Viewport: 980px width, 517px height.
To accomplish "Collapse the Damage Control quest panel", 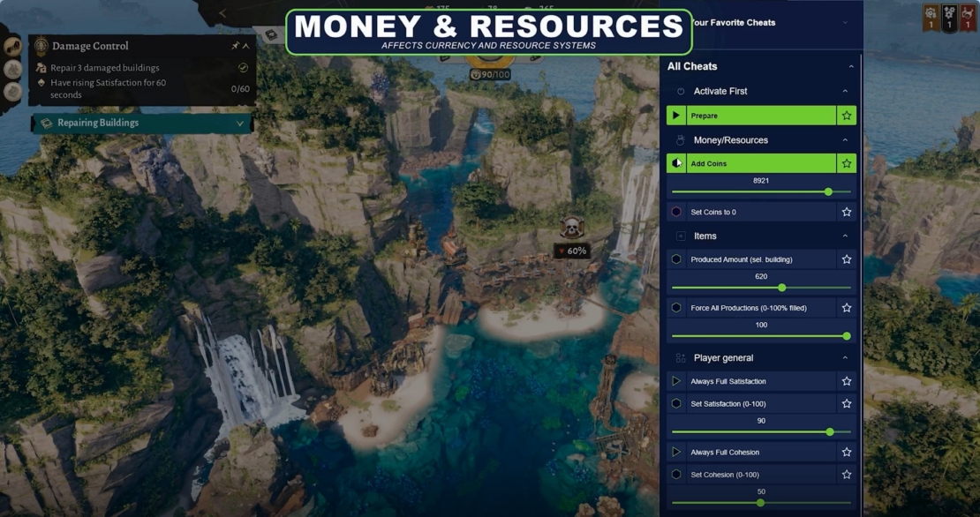I will coord(246,46).
